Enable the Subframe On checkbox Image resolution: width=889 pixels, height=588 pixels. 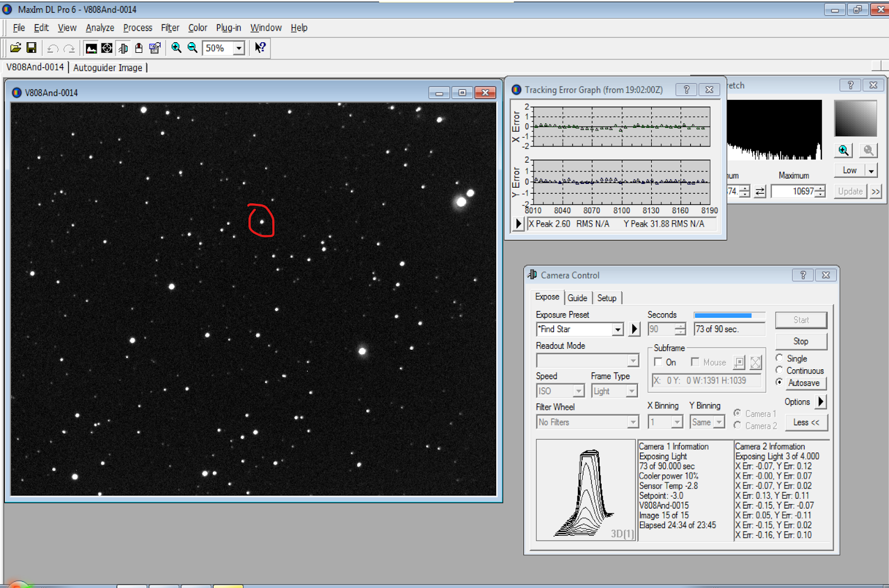658,363
